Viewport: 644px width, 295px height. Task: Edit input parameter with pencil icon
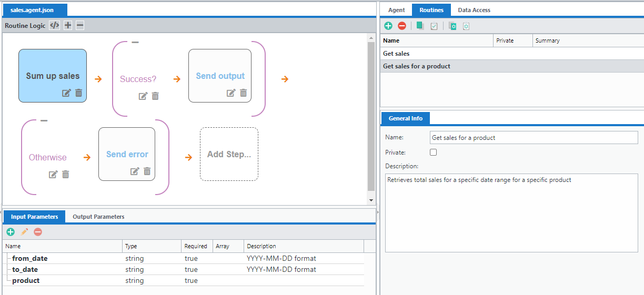[24, 232]
